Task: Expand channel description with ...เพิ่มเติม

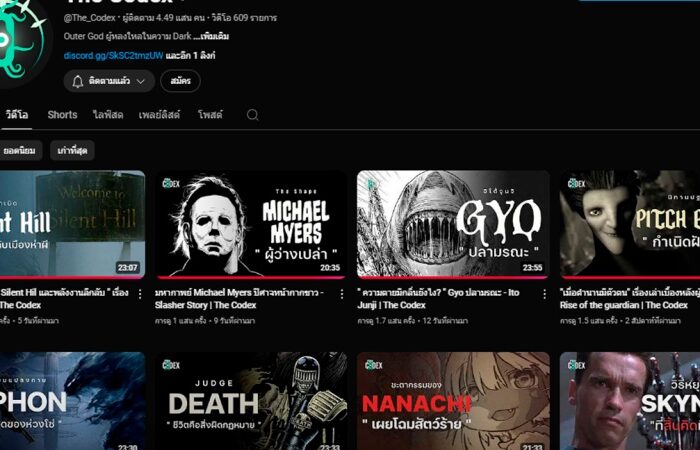Action: pos(211,36)
